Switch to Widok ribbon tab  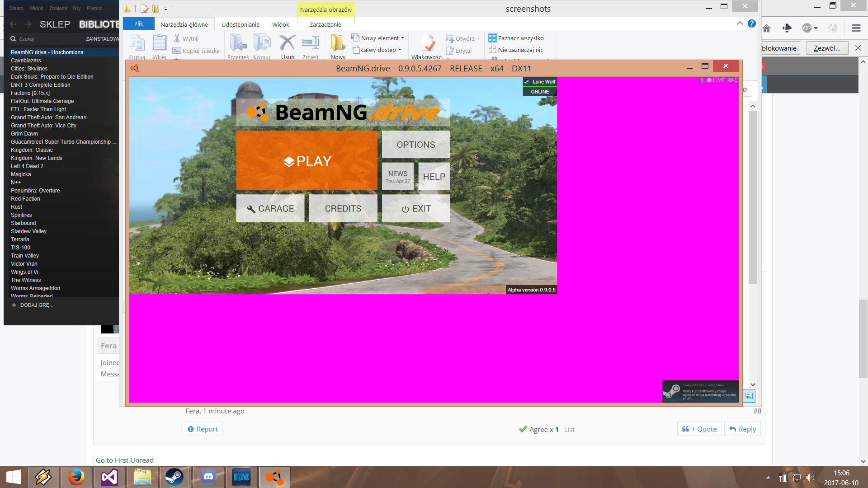(280, 24)
